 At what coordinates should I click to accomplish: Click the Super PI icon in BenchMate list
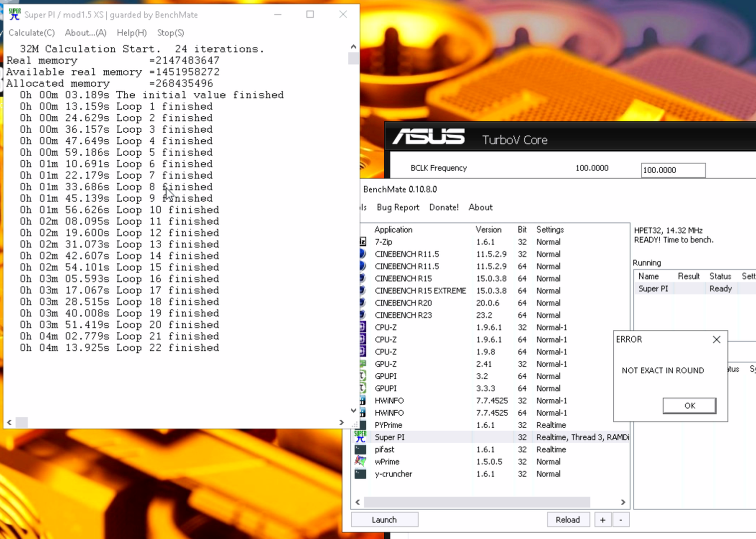click(x=360, y=437)
